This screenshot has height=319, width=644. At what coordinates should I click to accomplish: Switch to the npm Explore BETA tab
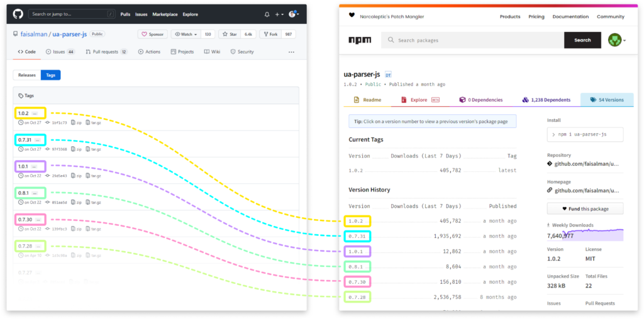tap(420, 100)
